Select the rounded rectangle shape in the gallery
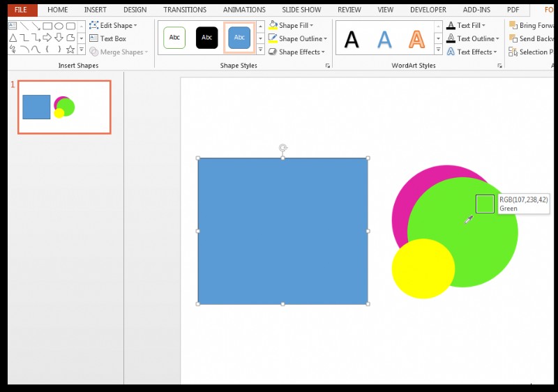The height and width of the screenshot is (392, 558). (71, 26)
